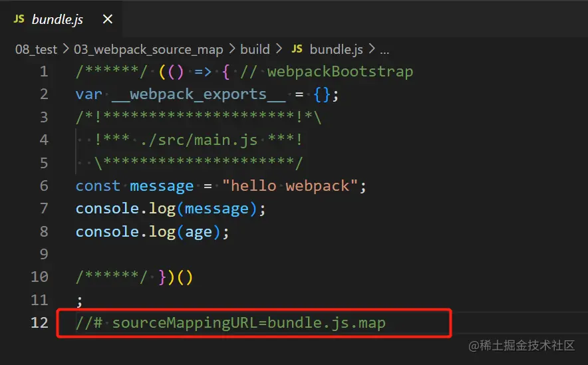Click "hello webpack" string literal
Image resolution: width=588 pixels, height=365 pixels.
pyautogui.click(x=290, y=186)
